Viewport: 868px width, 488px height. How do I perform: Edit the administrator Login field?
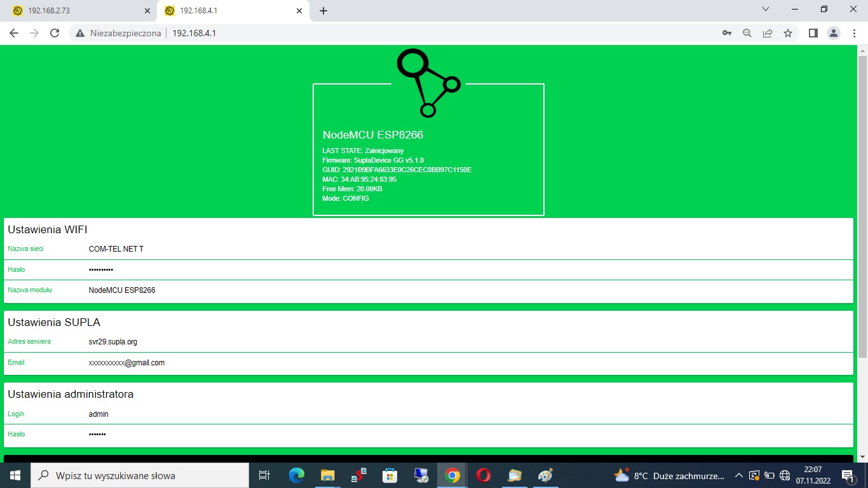469,414
